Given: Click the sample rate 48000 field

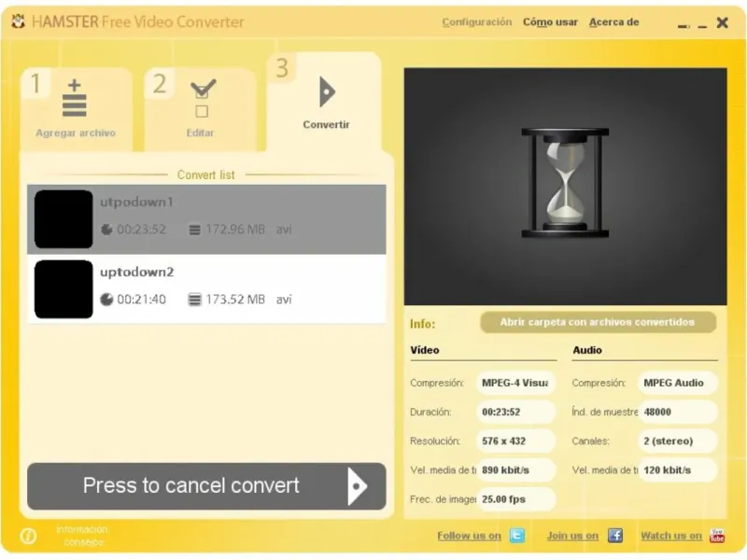Looking at the screenshot, I should point(678,413).
